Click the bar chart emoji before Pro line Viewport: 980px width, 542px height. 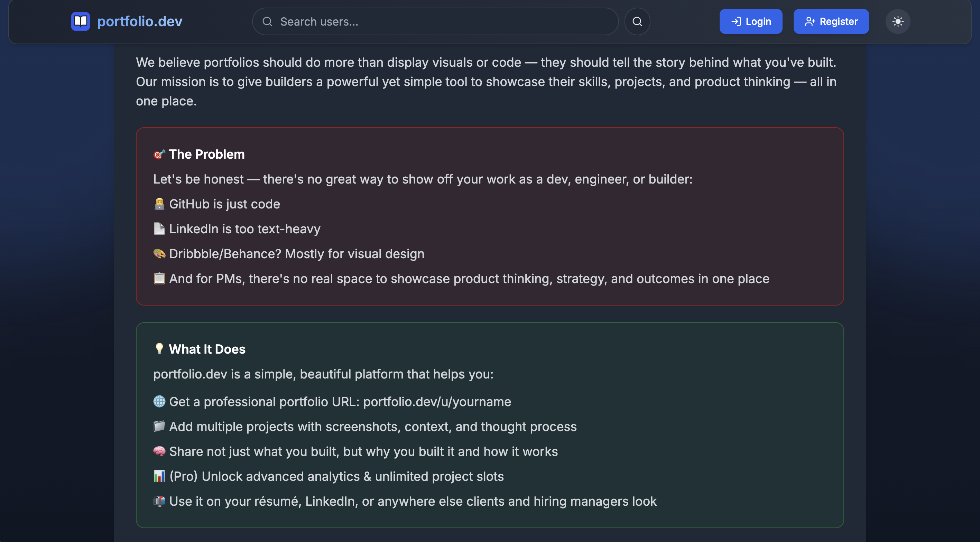tap(159, 476)
